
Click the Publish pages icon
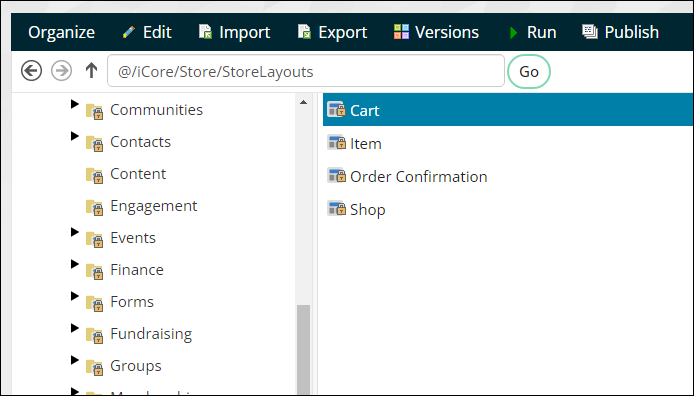pyautogui.click(x=590, y=32)
